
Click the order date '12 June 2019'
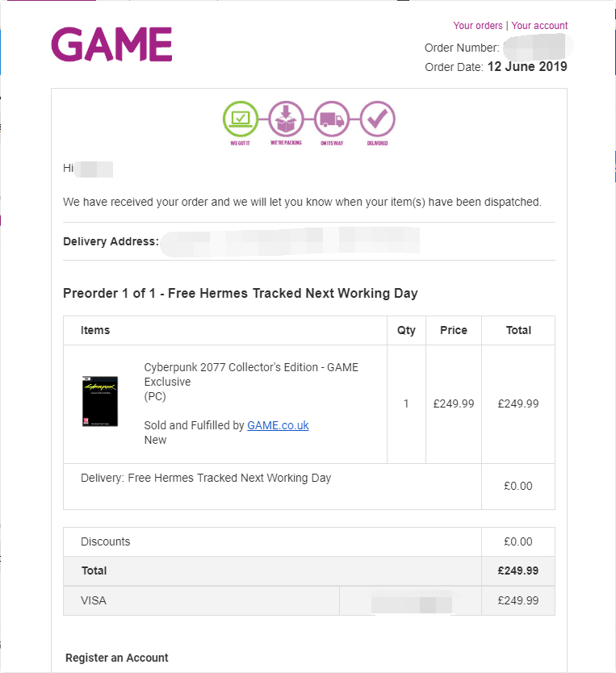(x=527, y=67)
